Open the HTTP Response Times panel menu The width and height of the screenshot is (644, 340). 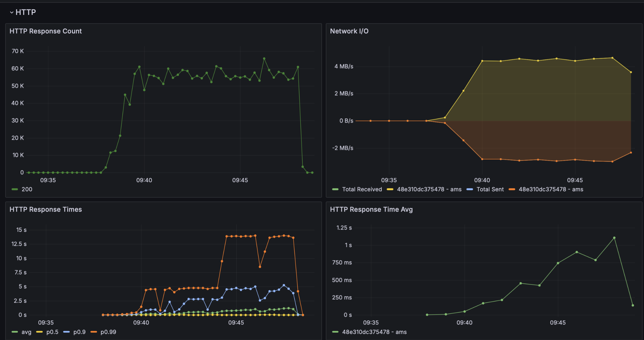45,209
